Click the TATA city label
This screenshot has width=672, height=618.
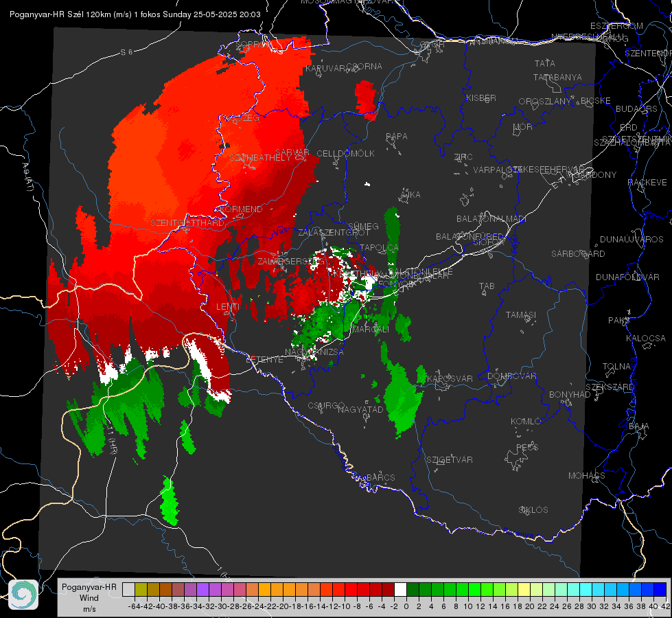pos(545,63)
